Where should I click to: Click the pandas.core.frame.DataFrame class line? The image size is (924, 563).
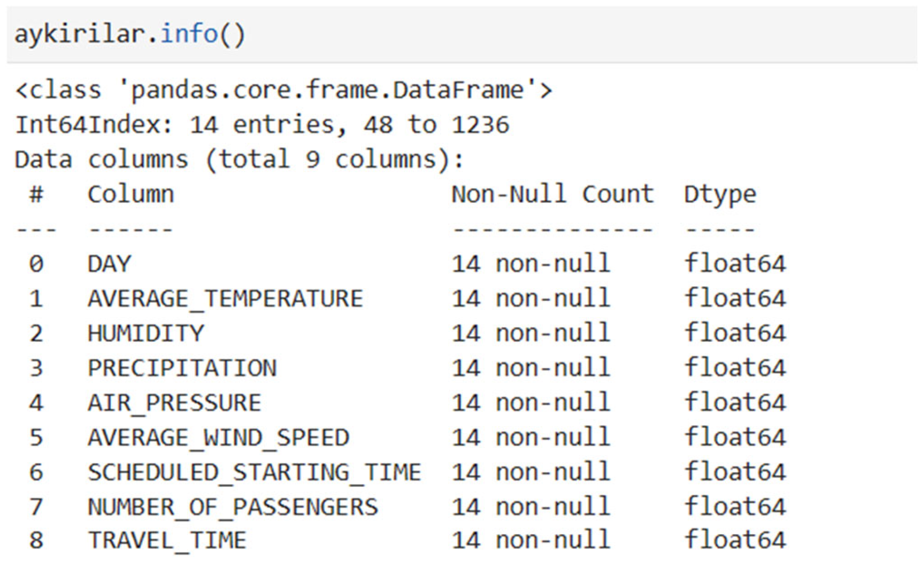tap(283, 90)
